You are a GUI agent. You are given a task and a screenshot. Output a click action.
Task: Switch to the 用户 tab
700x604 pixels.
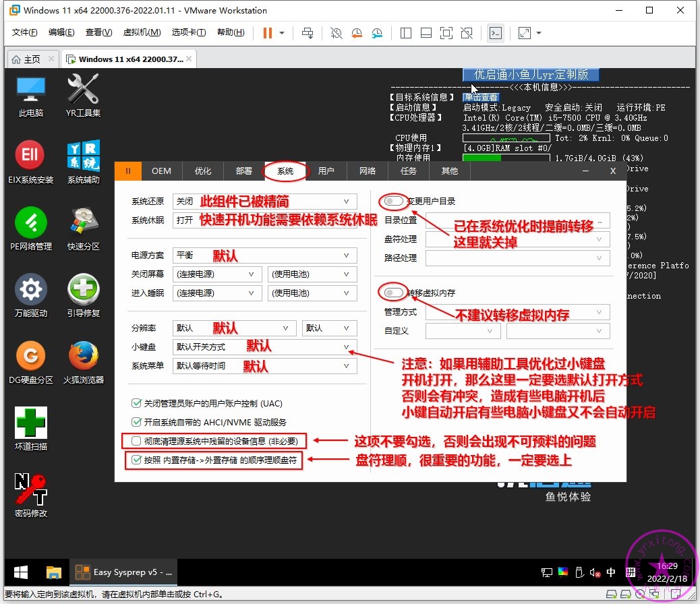[326, 171]
